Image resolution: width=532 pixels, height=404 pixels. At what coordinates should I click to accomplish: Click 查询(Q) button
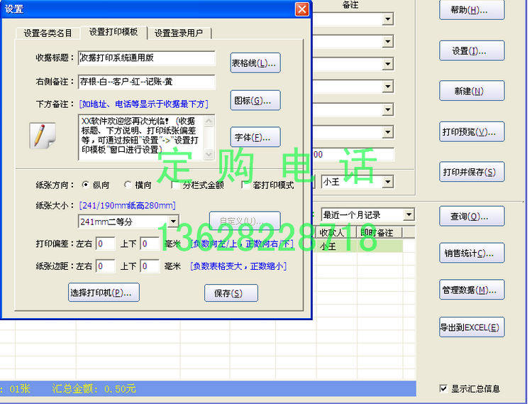pyautogui.click(x=472, y=217)
